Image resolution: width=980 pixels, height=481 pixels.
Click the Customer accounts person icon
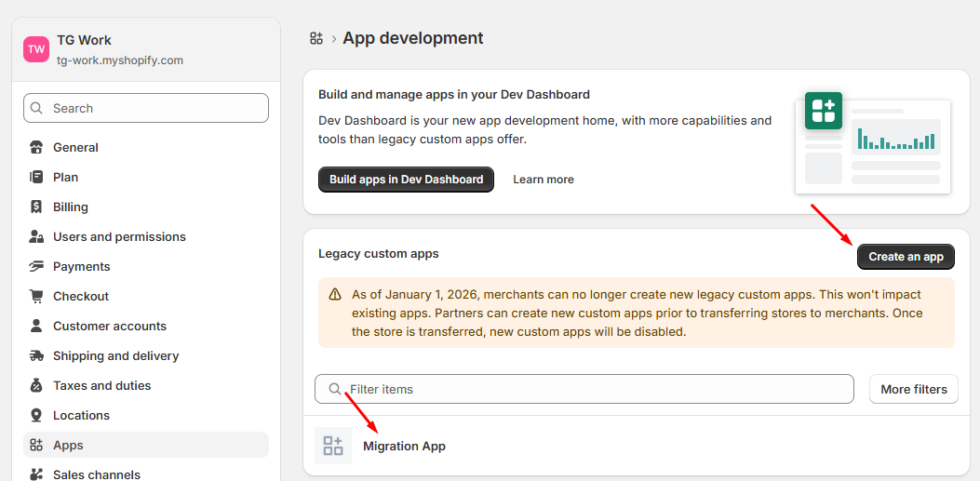[x=36, y=326]
